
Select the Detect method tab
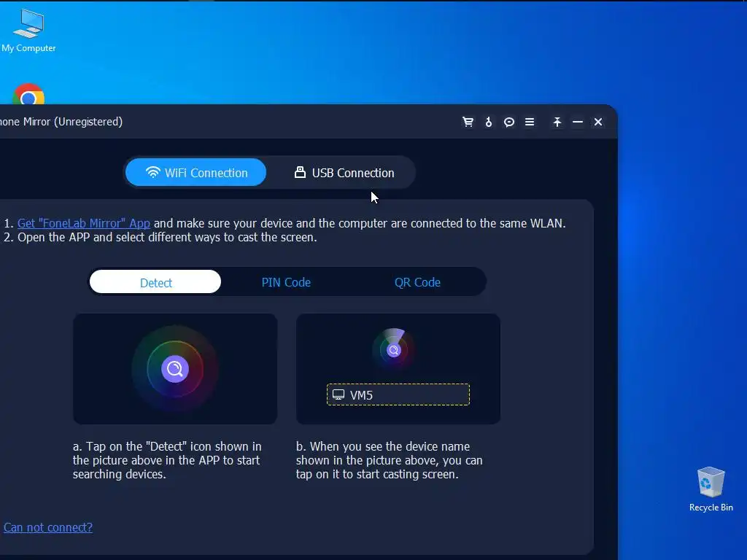click(155, 282)
